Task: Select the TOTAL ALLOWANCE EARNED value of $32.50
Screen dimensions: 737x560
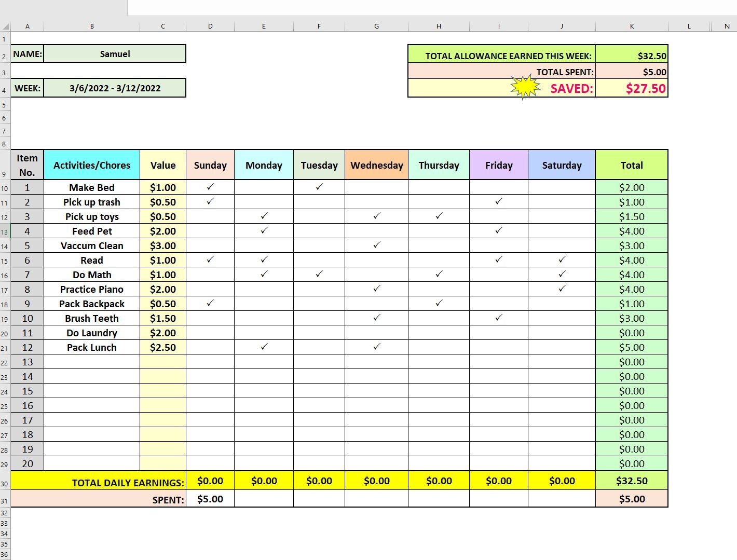Action: (632, 55)
